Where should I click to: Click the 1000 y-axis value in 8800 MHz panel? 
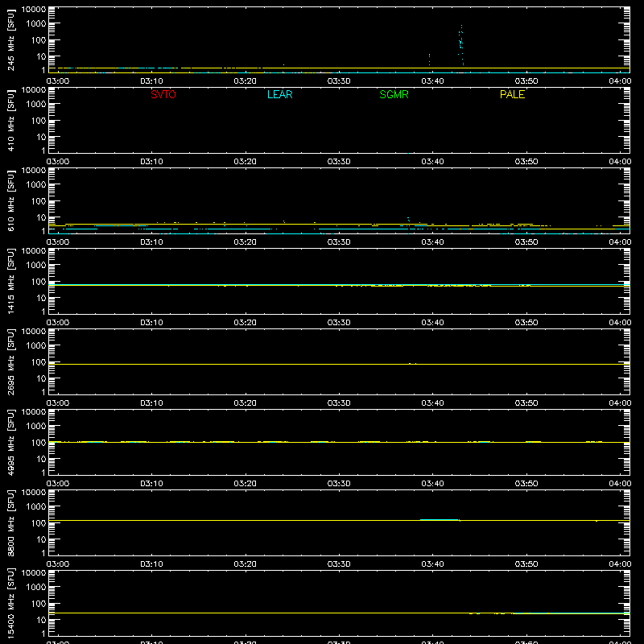[x=36, y=507]
